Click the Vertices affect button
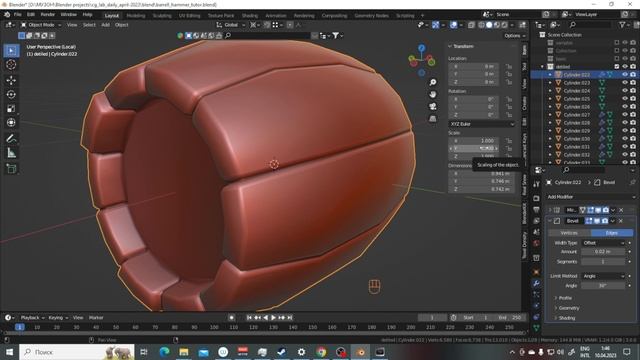Image resolution: width=640 pixels, height=360 pixels. pyautogui.click(x=569, y=233)
